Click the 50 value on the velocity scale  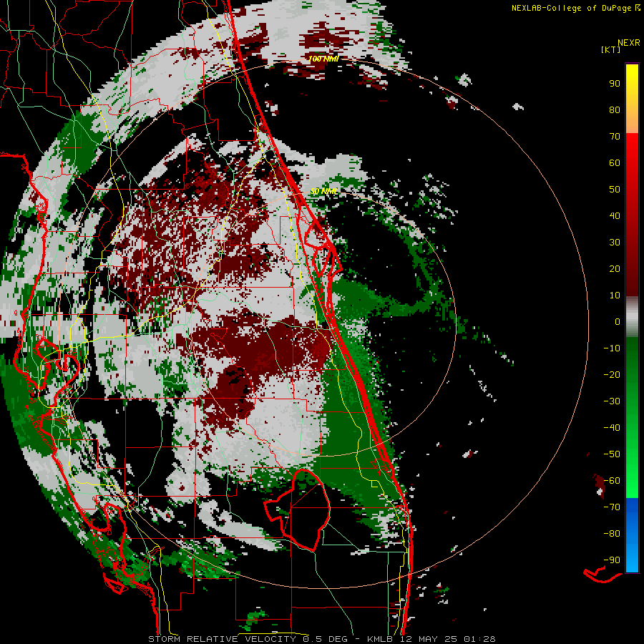(615, 190)
